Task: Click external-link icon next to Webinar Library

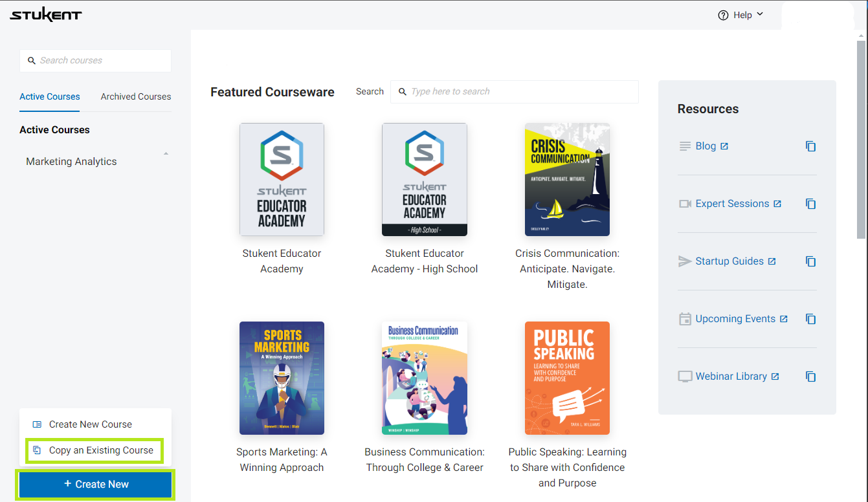Action: click(775, 376)
